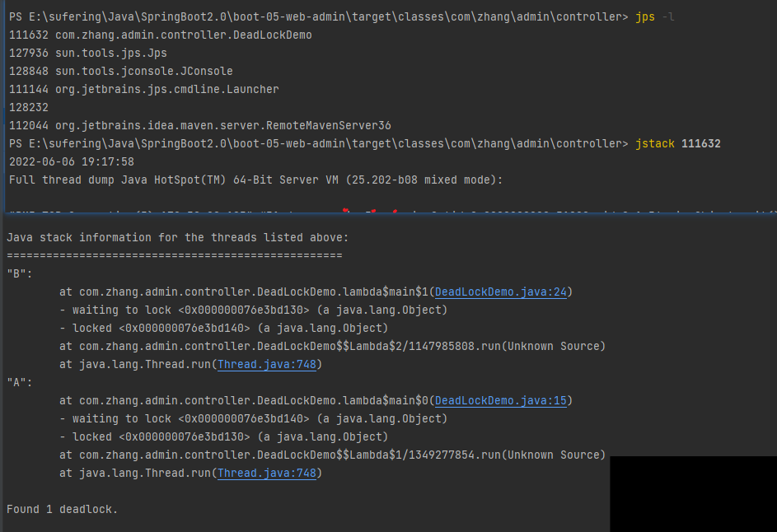The image size is (777, 532).
Task: Click the "jps -l" command text
Action: point(655,17)
